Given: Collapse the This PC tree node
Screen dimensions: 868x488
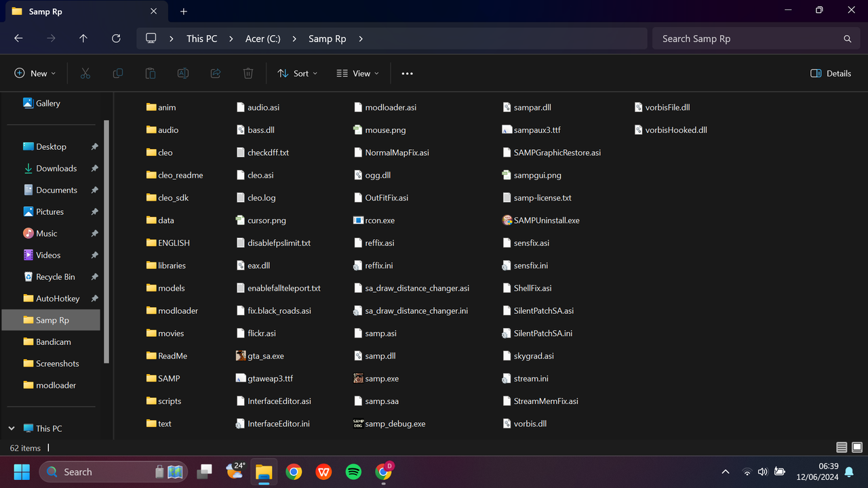Looking at the screenshot, I should point(12,428).
